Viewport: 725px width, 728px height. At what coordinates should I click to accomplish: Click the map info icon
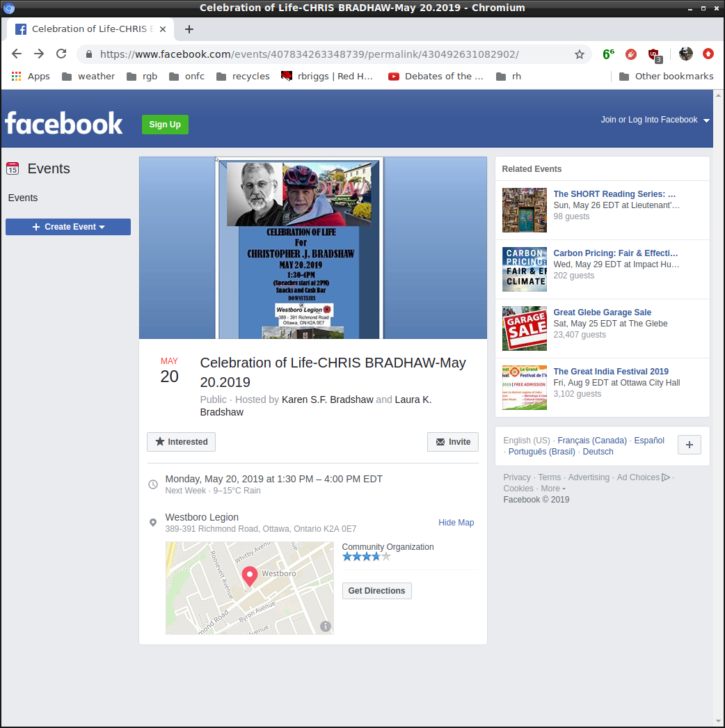[326, 626]
